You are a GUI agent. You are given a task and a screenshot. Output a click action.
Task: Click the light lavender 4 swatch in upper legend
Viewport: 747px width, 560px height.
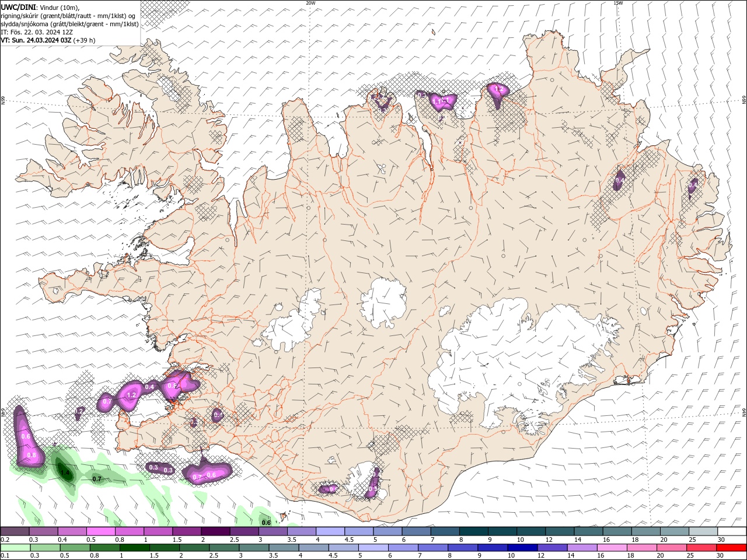(x=330, y=531)
